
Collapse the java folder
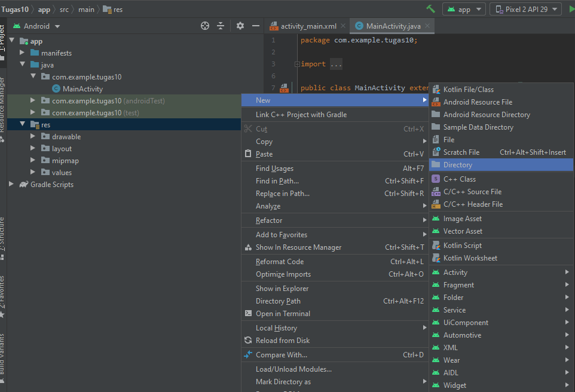(22, 64)
